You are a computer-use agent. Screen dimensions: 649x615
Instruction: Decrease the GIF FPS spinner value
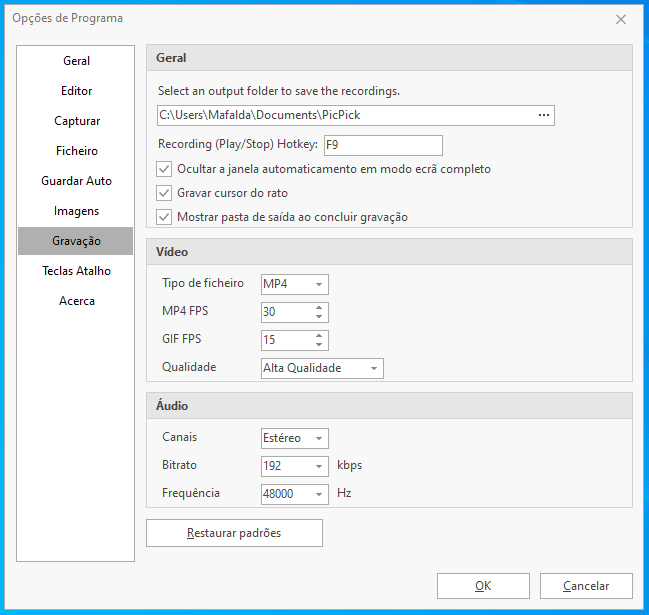tap(319, 345)
